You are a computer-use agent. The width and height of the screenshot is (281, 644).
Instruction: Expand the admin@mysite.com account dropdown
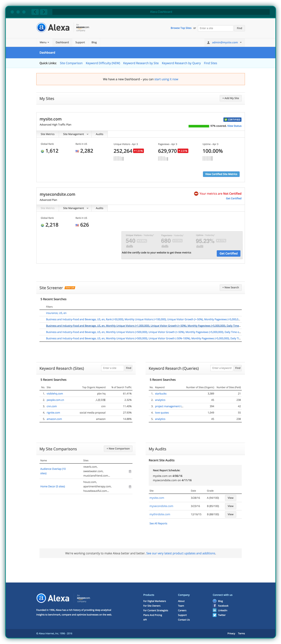pyautogui.click(x=225, y=42)
